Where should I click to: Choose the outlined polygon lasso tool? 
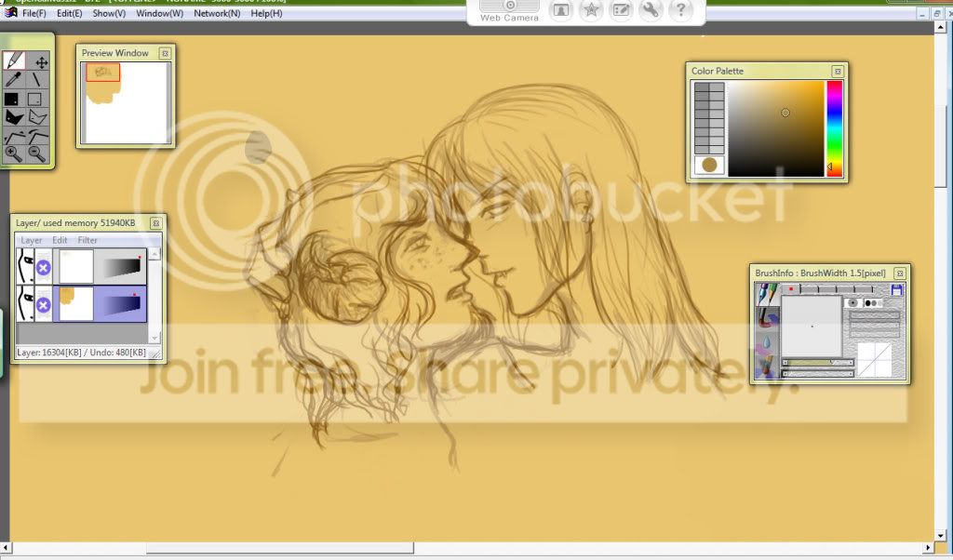(37, 117)
